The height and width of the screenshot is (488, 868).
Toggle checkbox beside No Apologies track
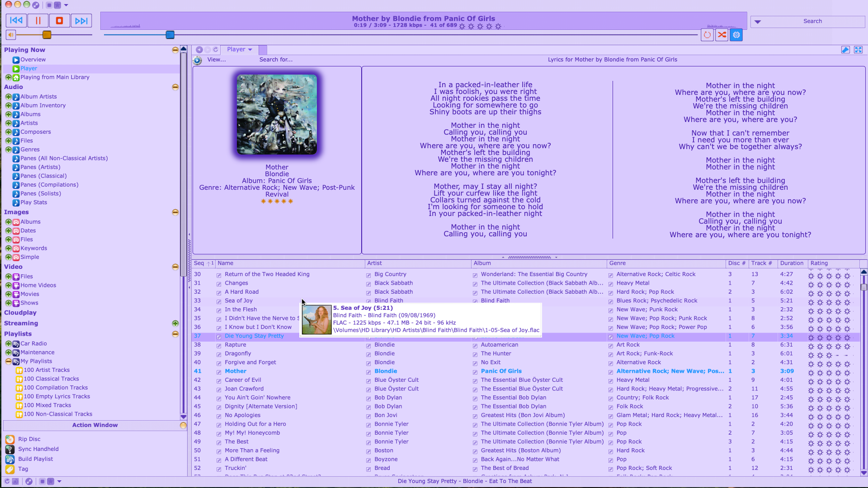[219, 416]
